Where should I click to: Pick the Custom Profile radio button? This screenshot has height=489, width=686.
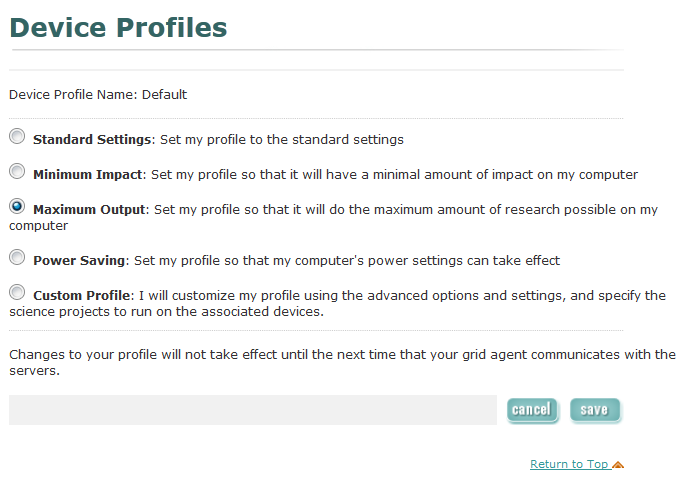(x=17, y=292)
